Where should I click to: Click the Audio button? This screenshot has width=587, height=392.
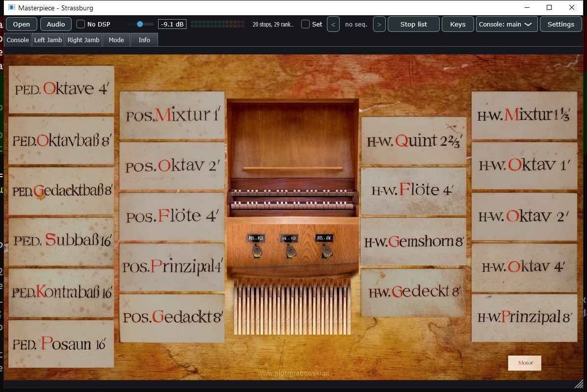click(x=56, y=25)
